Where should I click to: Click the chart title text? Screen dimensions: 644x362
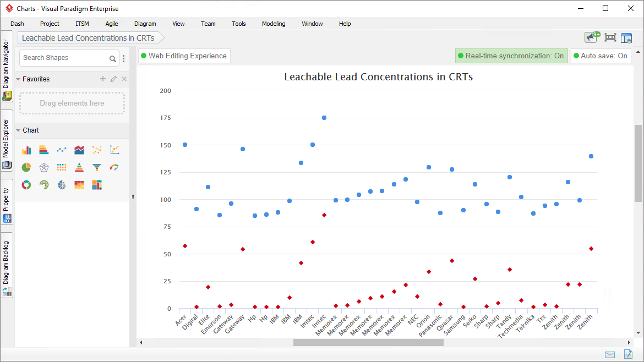click(x=378, y=77)
